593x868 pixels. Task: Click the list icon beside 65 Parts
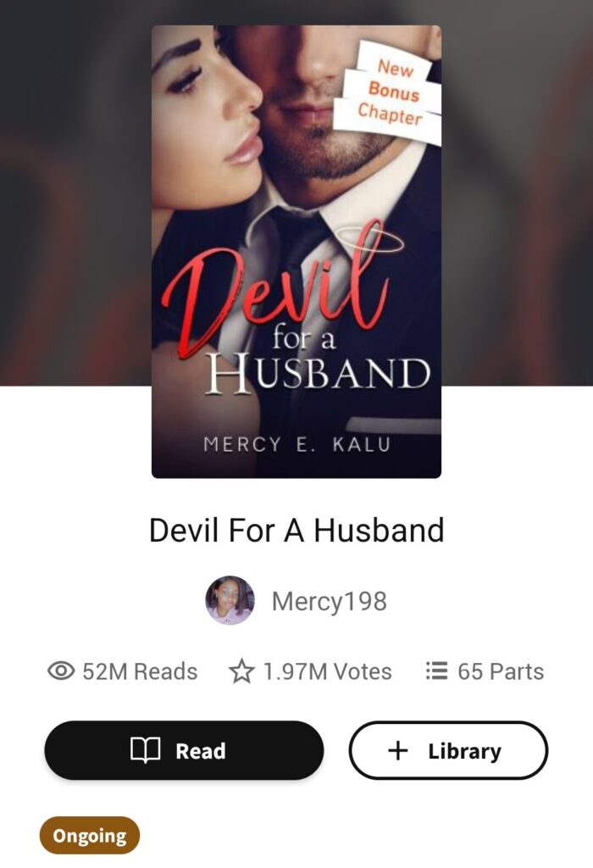click(x=436, y=671)
